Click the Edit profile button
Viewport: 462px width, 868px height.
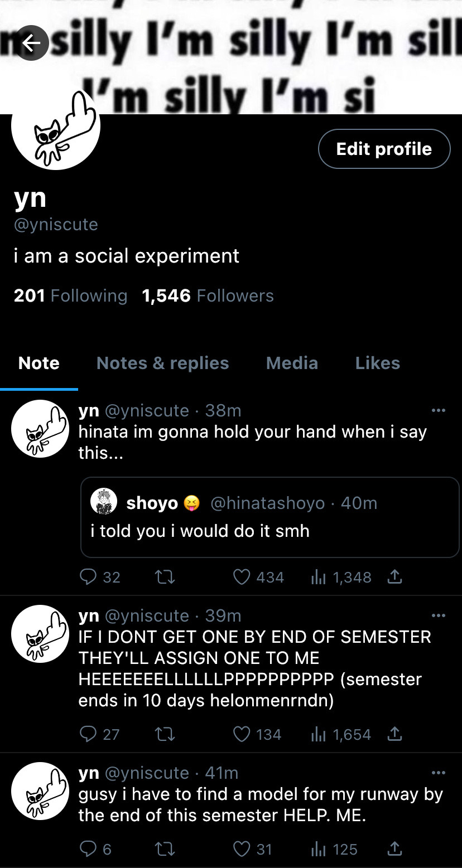[384, 149]
